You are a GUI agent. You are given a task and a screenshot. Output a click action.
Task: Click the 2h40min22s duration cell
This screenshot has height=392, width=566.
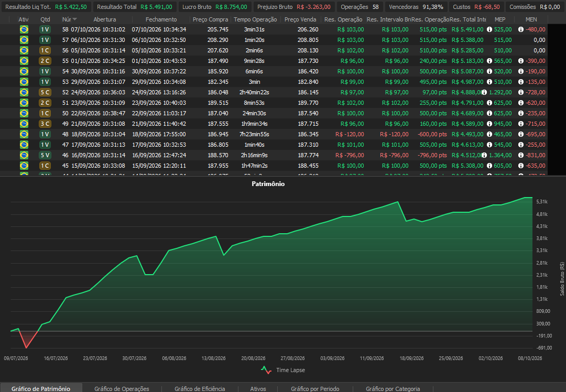pyautogui.click(x=254, y=92)
